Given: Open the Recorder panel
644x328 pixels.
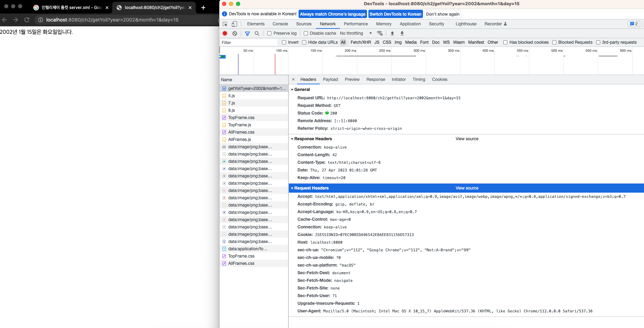Looking at the screenshot, I should (496, 24).
